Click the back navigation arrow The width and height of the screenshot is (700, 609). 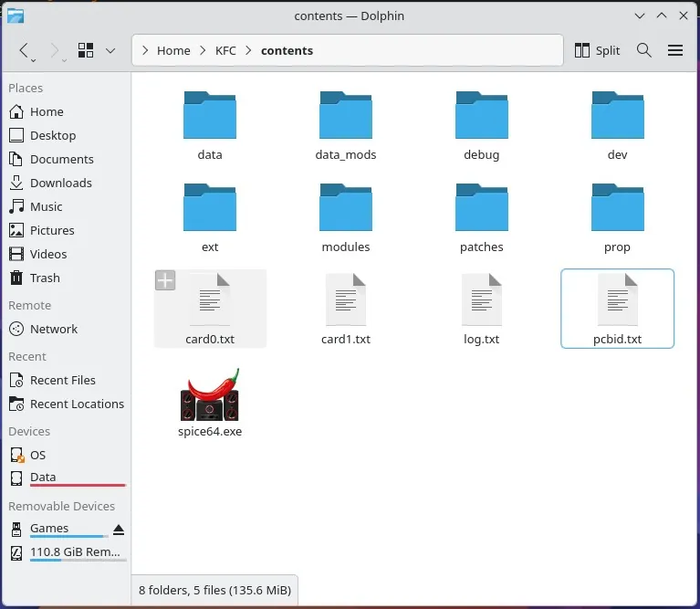25,51
